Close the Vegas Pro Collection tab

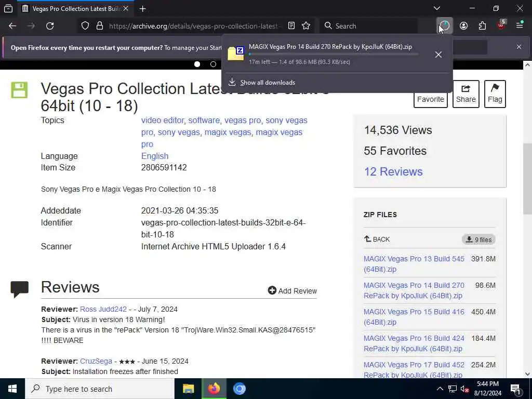126,8
